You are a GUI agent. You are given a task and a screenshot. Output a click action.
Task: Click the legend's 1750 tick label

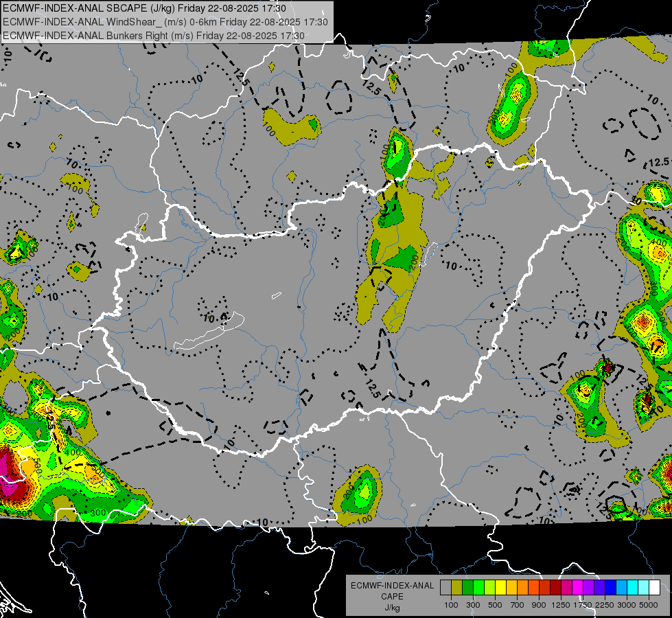(583, 605)
